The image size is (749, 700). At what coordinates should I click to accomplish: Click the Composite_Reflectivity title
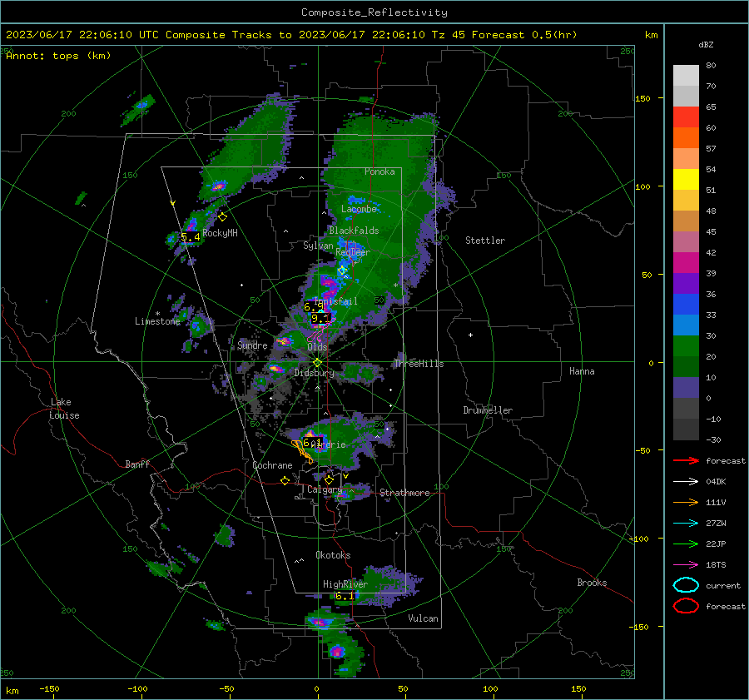(x=374, y=12)
